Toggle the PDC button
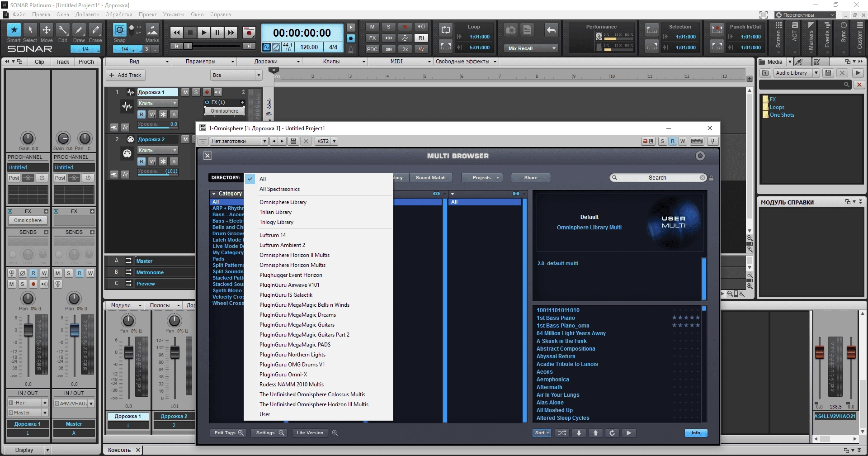The image size is (868, 456). tap(372, 49)
